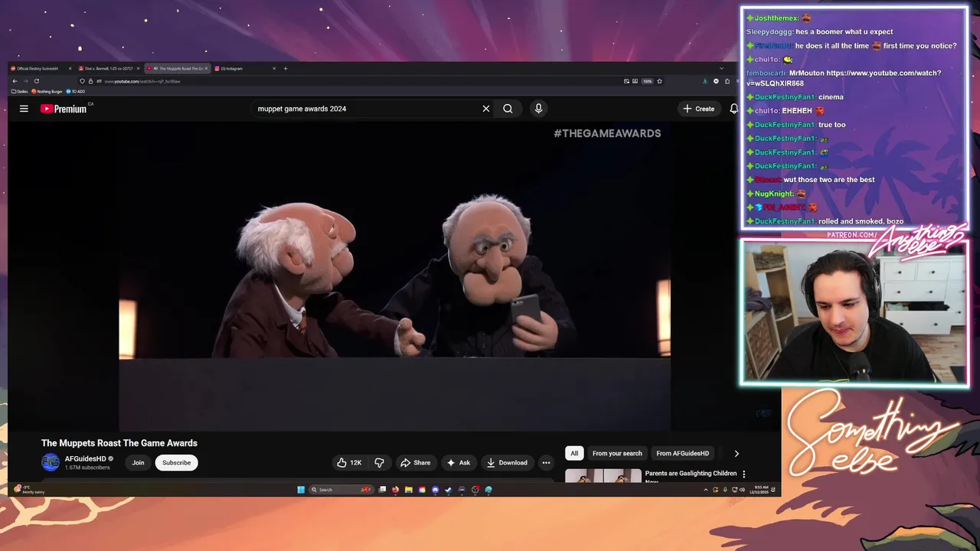This screenshot has height=551, width=980.
Task: Click the magnifier search icon on YouTube
Action: [508, 109]
